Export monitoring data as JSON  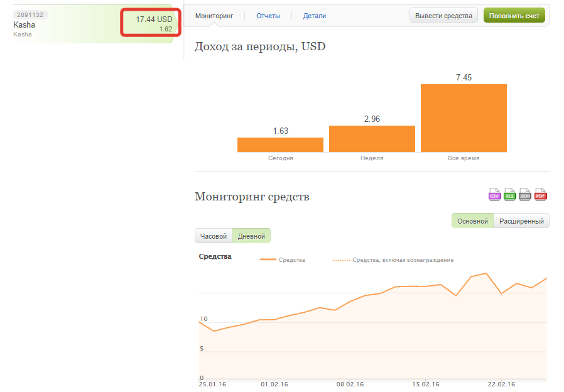525,195
